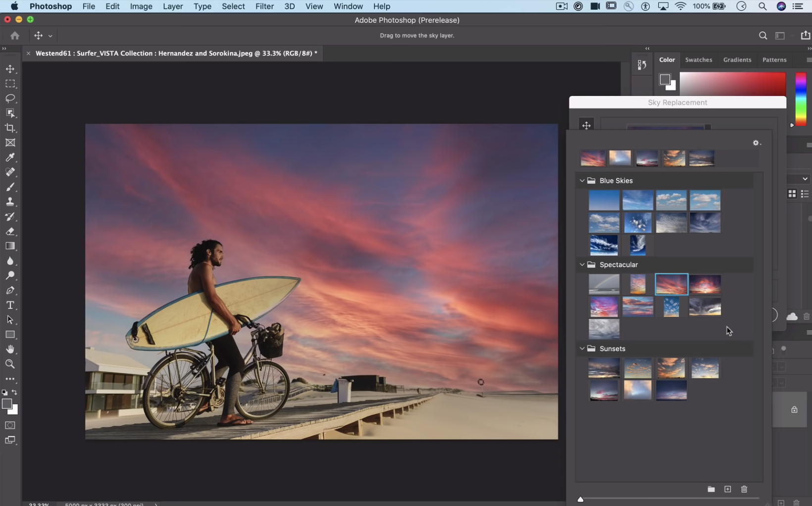The width and height of the screenshot is (812, 506).
Task: Collapse the Sunsets folder
Action: (x=582, y=349)
